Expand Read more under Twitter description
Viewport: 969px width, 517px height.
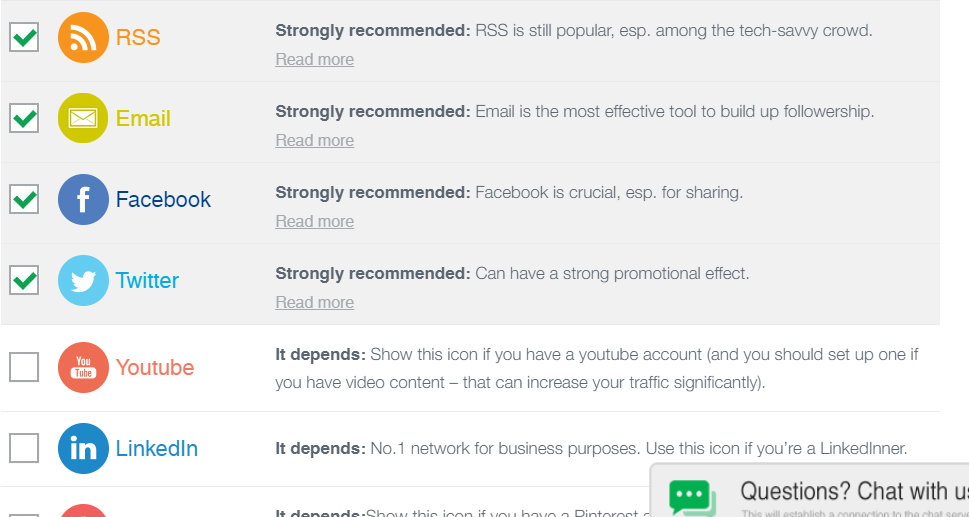click(x=314, y=303)
